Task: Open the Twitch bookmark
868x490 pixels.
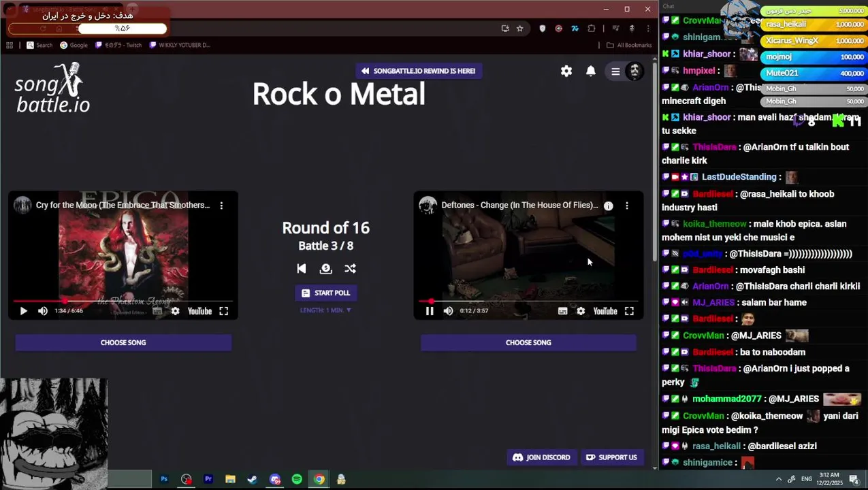Action: tap(118, 45)
